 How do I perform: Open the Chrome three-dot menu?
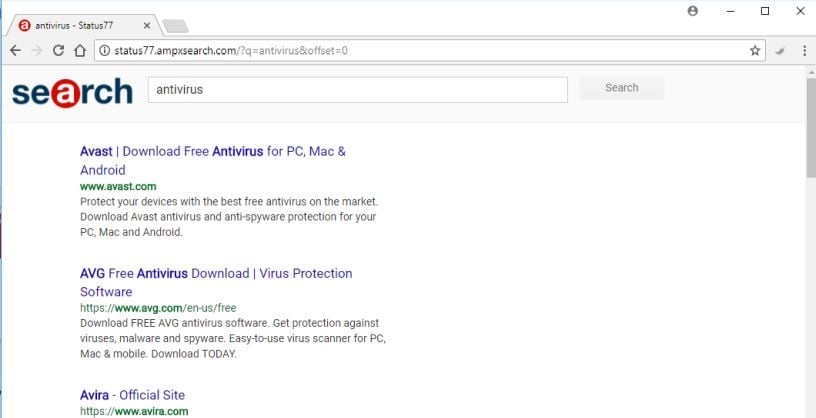(x=804, y=50)
